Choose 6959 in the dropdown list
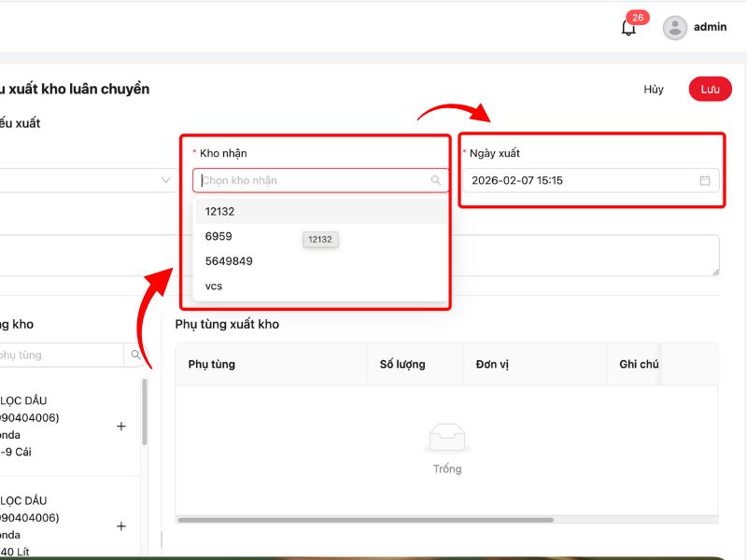 pos(218,237)
